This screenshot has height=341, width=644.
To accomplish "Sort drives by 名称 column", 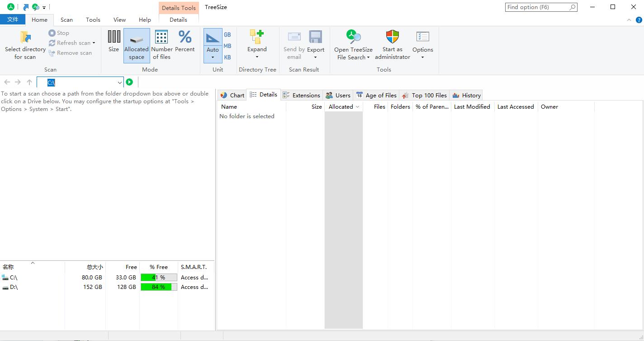I will (x=32, y=267).
